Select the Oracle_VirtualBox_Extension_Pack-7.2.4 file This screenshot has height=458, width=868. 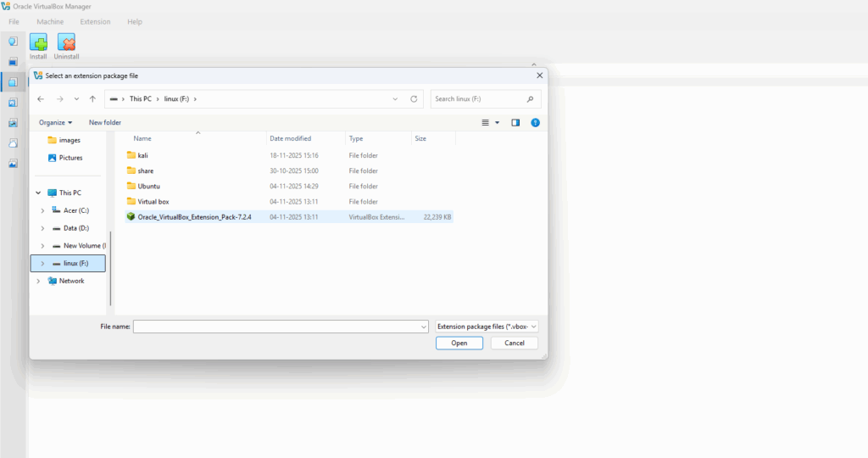(x=194, y=217)
